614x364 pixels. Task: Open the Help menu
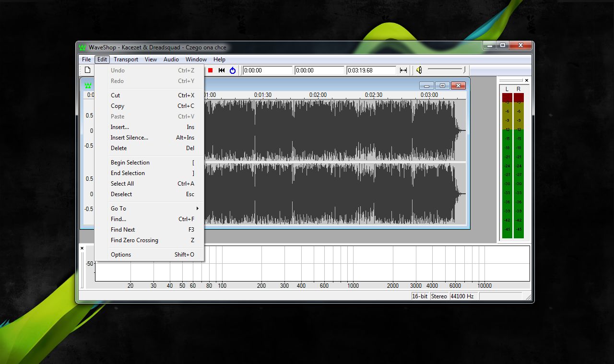(219, 59)
